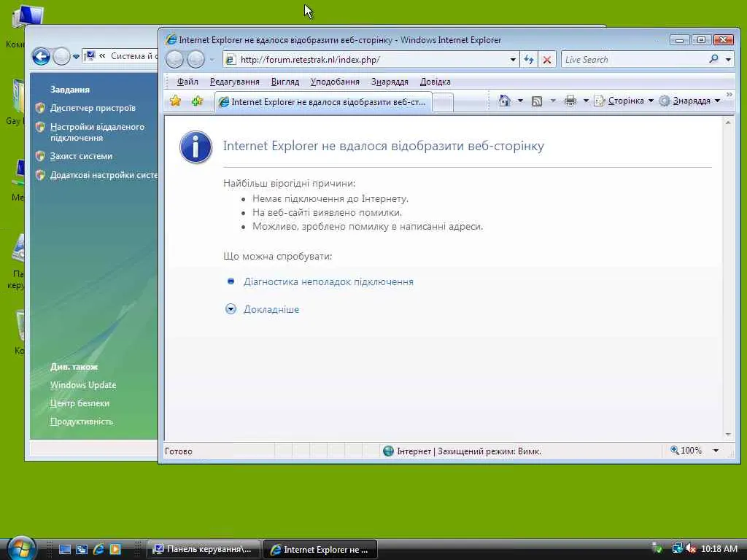Launch Windows Media Player from Quick Launch
Image resolution: width=747 pixels, height=560 pixels.
(115, 549)
